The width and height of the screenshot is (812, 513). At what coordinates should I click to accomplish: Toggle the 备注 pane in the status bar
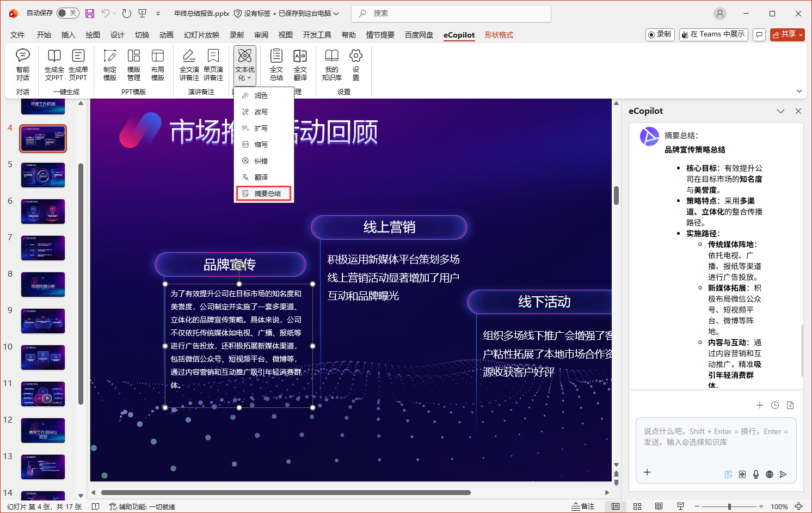[583, 506]
